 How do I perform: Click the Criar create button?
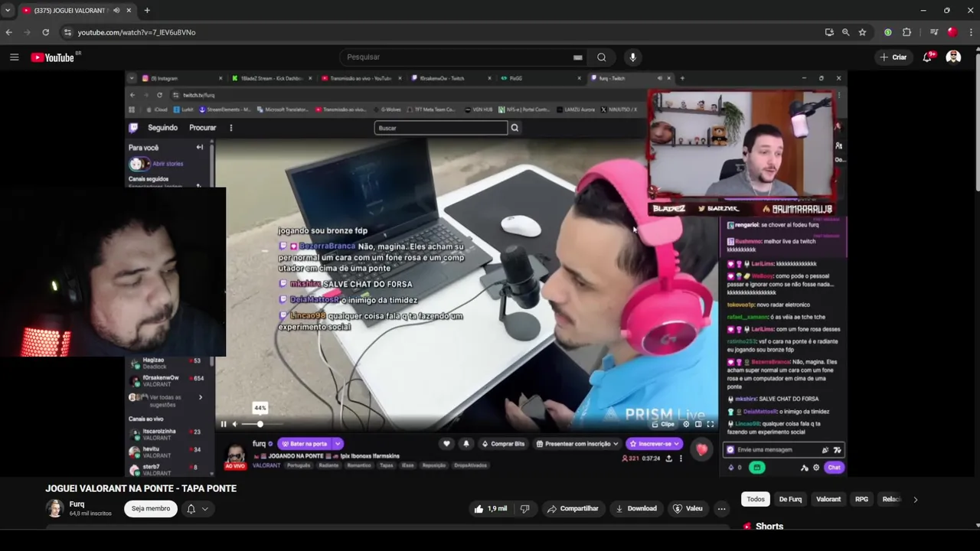tap(893, 57)
